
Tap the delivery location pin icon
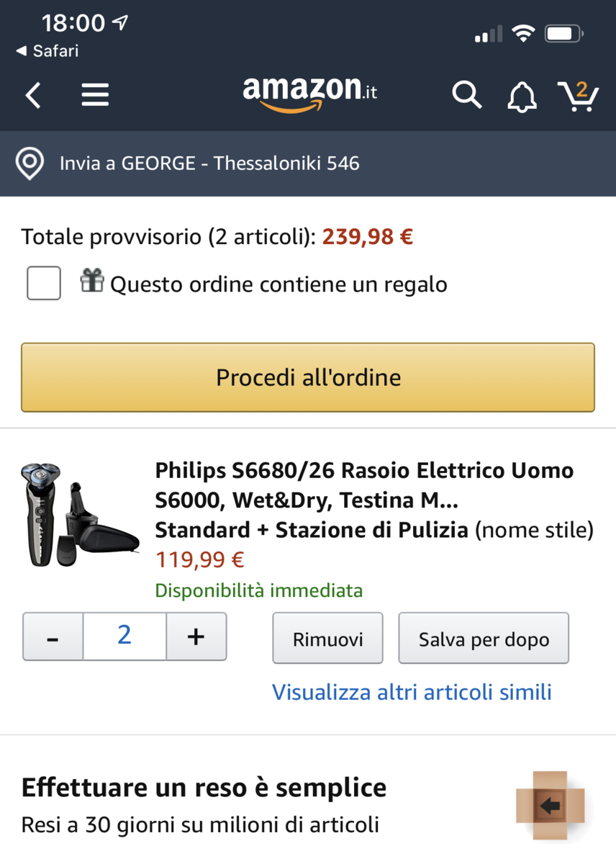(30, 163)
